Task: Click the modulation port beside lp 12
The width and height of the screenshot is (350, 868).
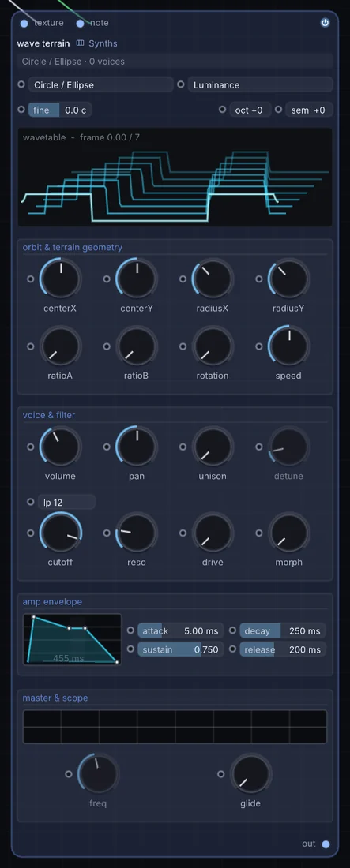Action: click(x=31, y=502)
